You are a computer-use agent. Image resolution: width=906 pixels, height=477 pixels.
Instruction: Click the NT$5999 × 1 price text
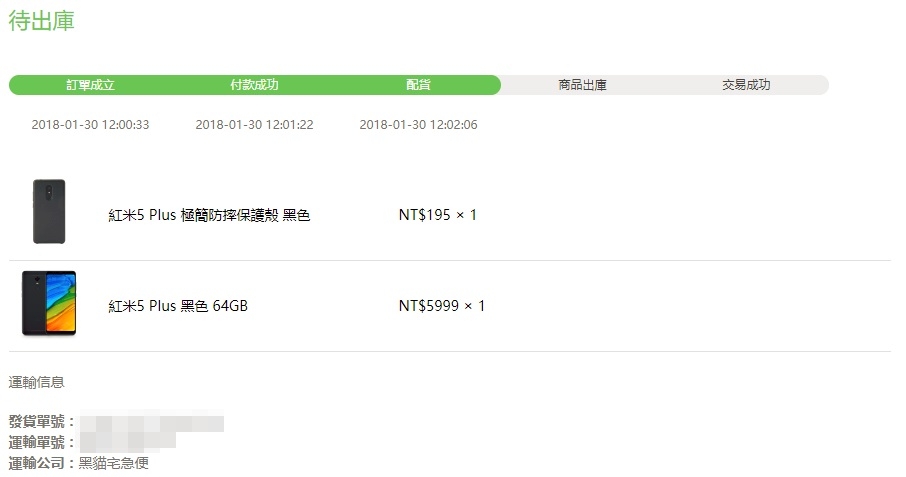pos(441,305)
